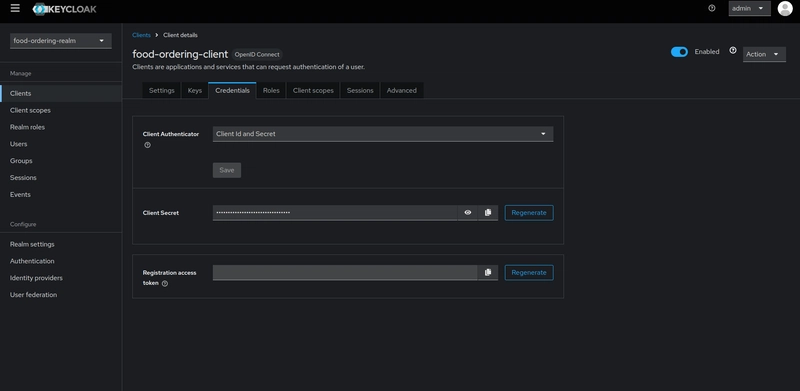This screenshot has height=391, width=800.
Task: Click the Keycloak logo
Action: click(x=64, y=9)
